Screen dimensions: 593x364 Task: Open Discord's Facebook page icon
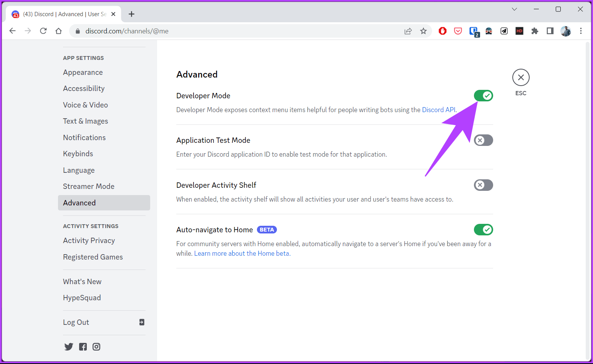[83, 346]
